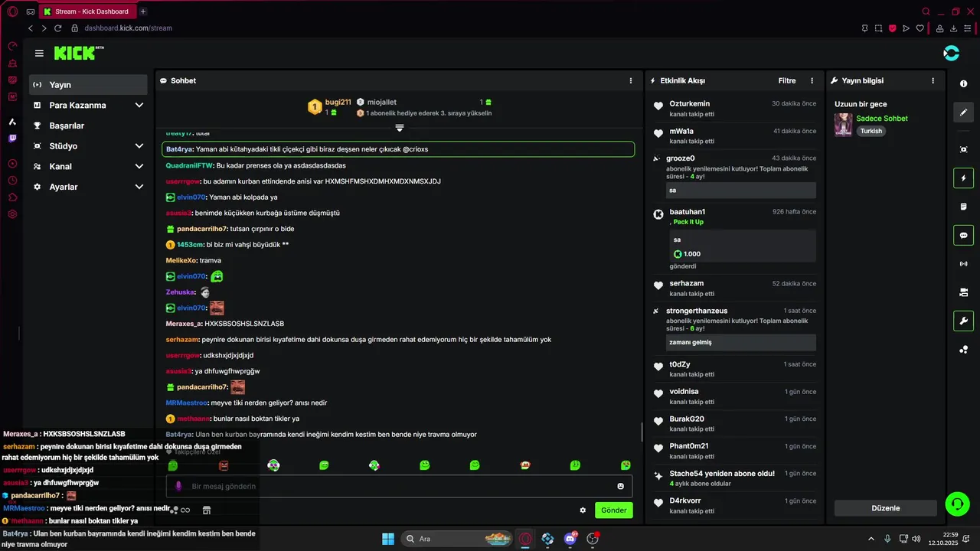Click the Düzenle button
Viewport: 980px width, 551px height.
(x=886, y=508)
